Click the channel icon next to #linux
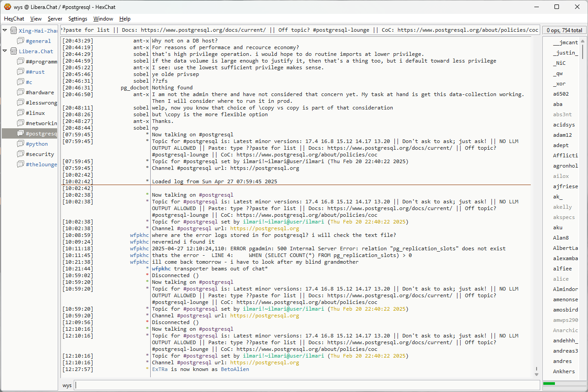The height and width of the screenshot is (392, 588). coord(20,113)
